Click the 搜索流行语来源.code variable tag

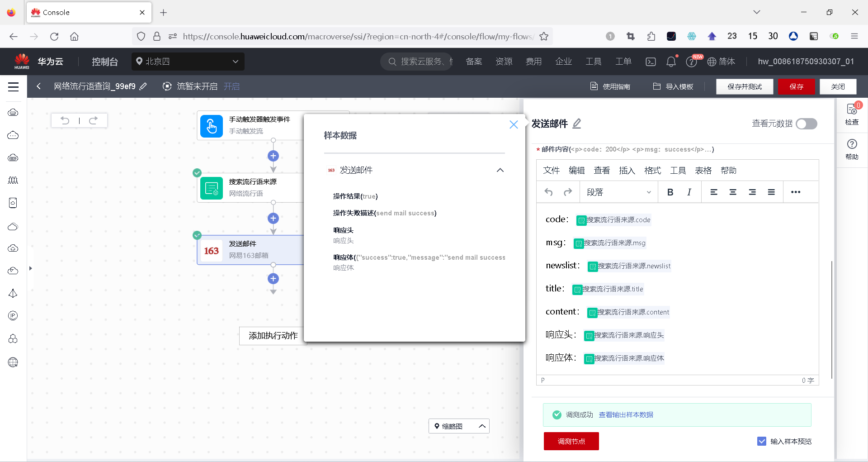613,220
